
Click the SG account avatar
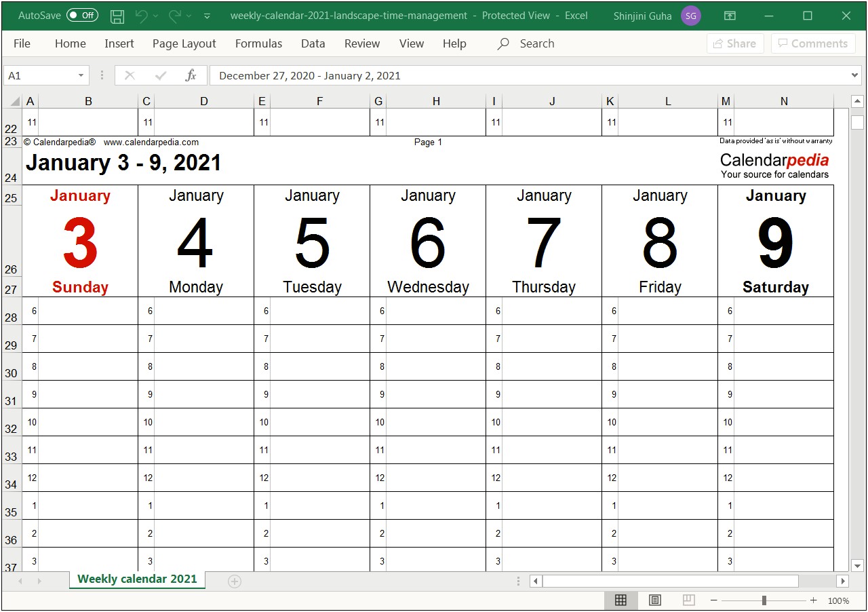click(691, 16)
